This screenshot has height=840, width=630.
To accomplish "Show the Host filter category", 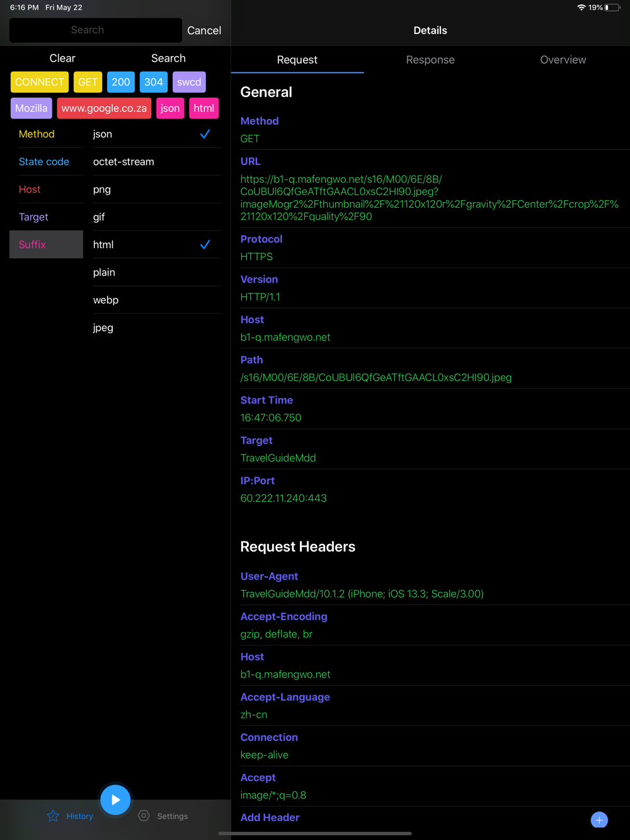I will [x=30, y=190].
